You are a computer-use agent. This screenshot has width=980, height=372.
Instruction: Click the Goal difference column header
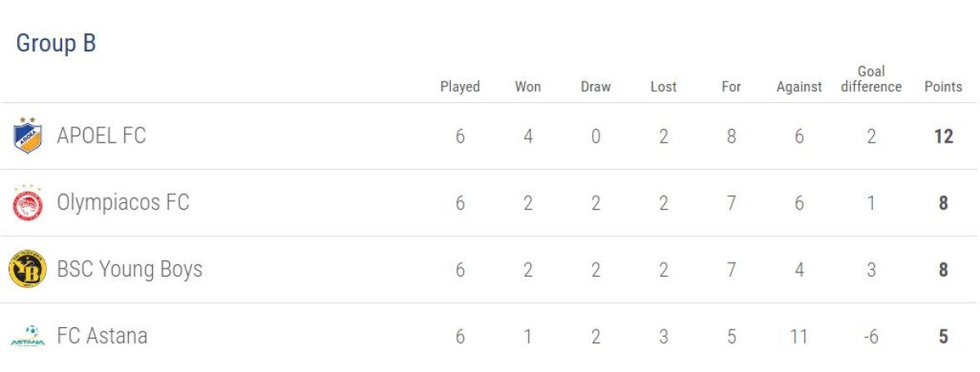click(x=871, y=79)
